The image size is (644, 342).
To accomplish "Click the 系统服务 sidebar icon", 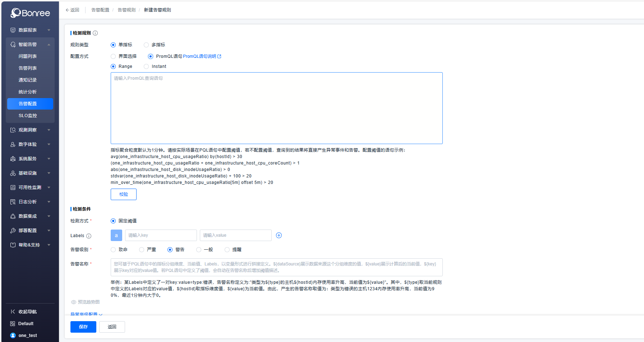I will [13, 158].
